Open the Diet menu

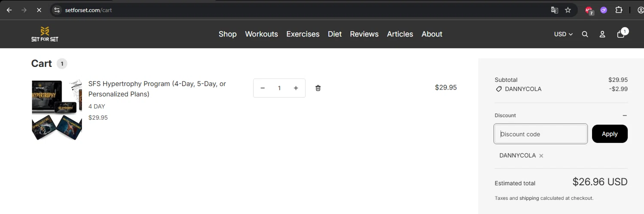pos(335,34)
